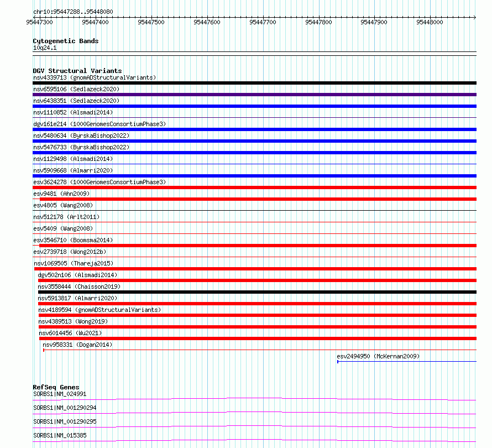Select SORBS1|NM_024991 transcript label
The width and height of the screenshot is (492, 448).
[60, 394]
